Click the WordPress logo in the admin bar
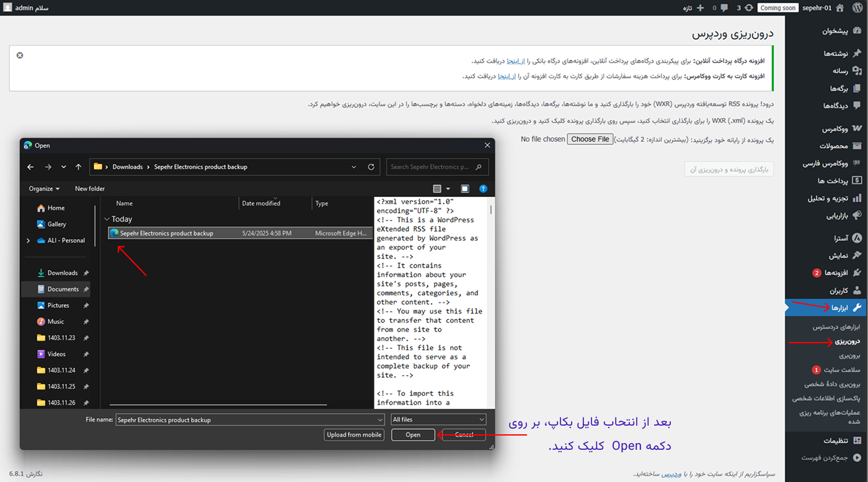Screen dimensions: 868x482 (x=857, y=8)
